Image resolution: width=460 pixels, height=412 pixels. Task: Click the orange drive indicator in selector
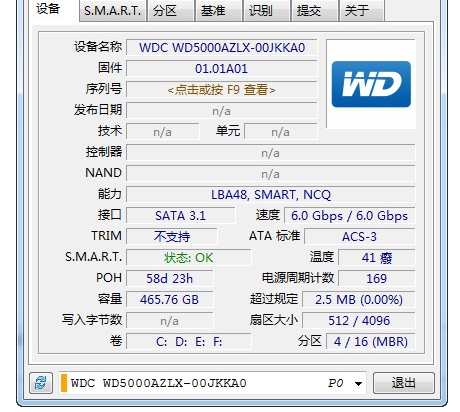click(x=64, y=383)
